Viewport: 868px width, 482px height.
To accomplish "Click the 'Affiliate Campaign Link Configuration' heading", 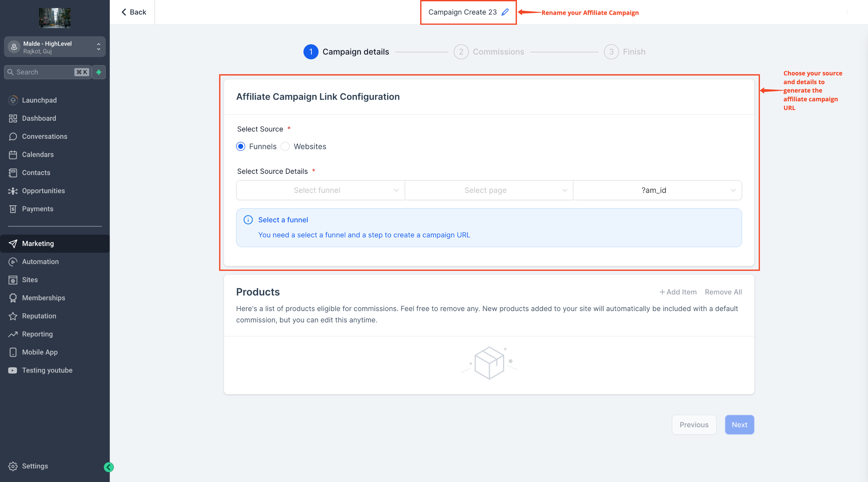I will click(x=318, y=97).
